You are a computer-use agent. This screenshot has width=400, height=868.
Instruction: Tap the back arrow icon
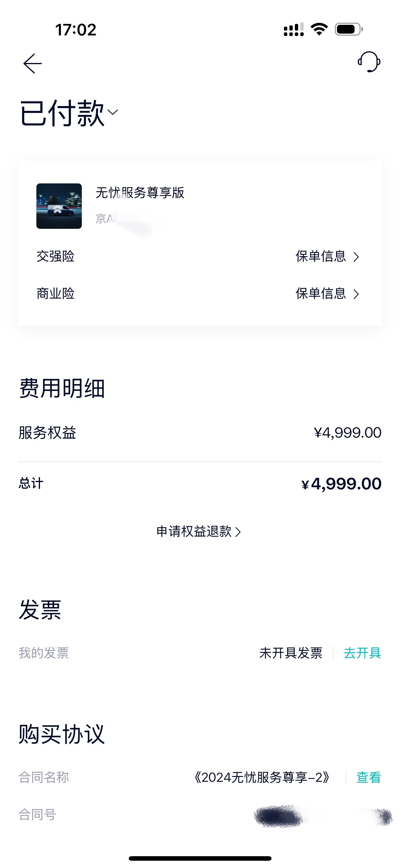point(32,63)
